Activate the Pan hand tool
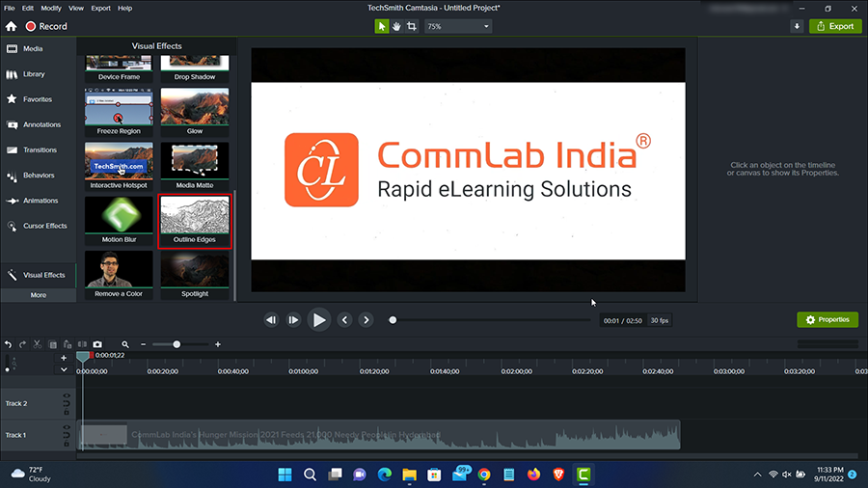This screenshot has width=868, height=488. 396,26
